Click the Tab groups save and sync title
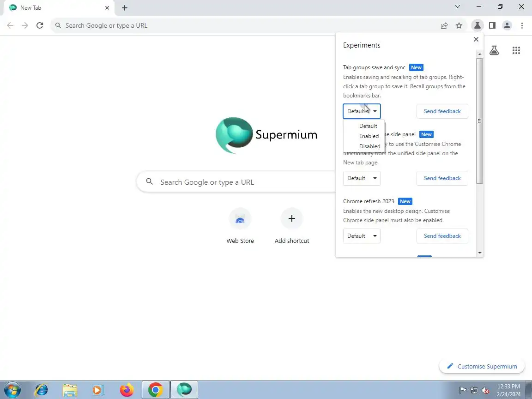The height and width of the screenshot is (399, 532). point(374,67)
